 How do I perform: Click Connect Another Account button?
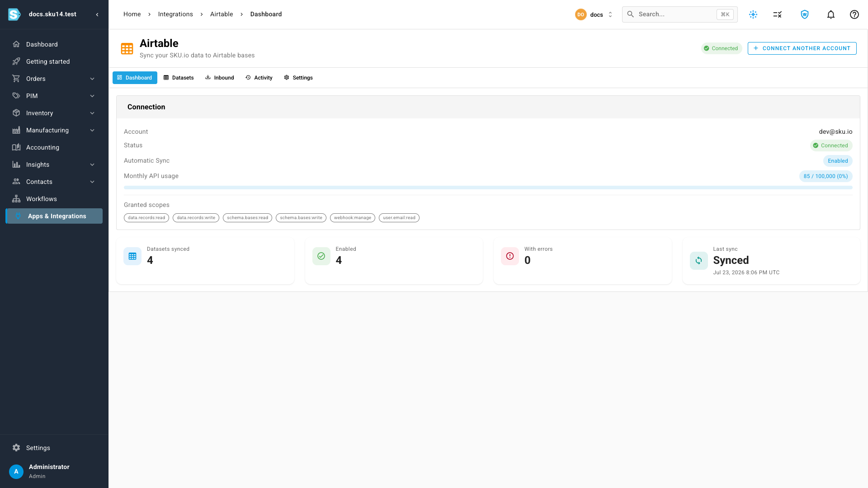pyautogui.click(x=802, y=48)
